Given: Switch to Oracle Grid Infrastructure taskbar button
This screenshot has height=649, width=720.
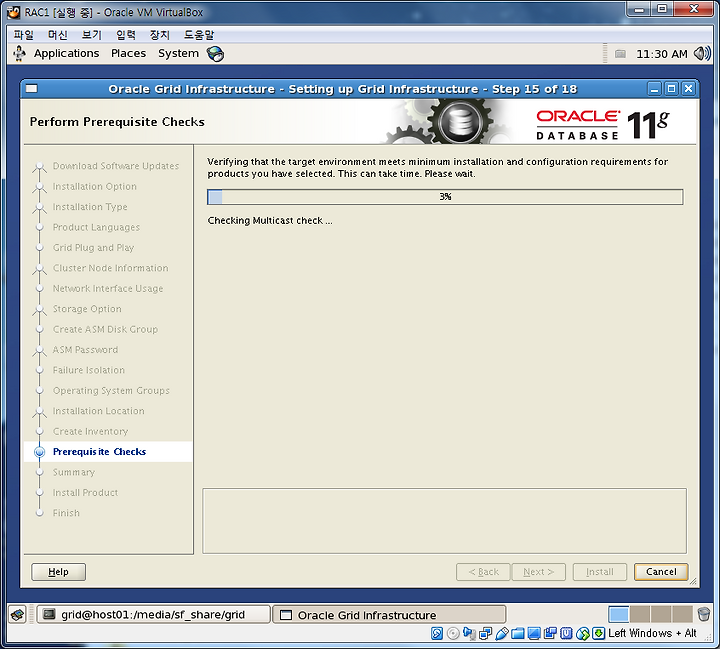Looking at the screenshot, I should pos(389,615).
